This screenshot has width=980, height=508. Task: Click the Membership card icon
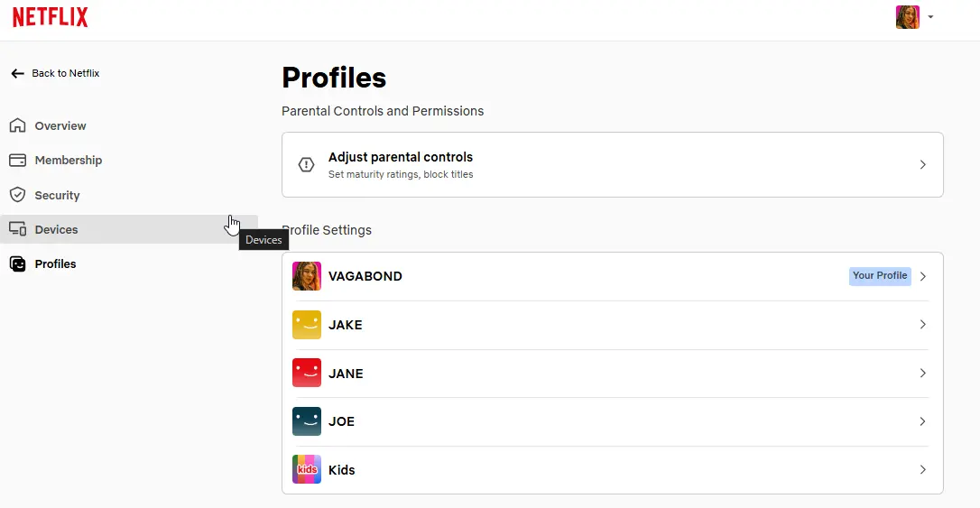click(17, 161)
